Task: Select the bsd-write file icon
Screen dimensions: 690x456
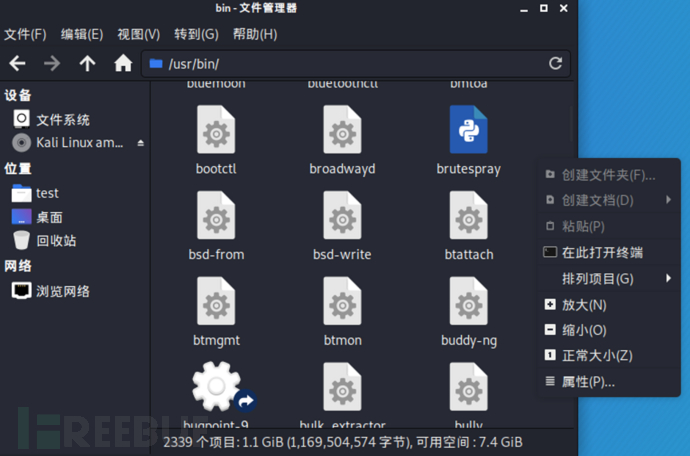Action: (342, 215)
